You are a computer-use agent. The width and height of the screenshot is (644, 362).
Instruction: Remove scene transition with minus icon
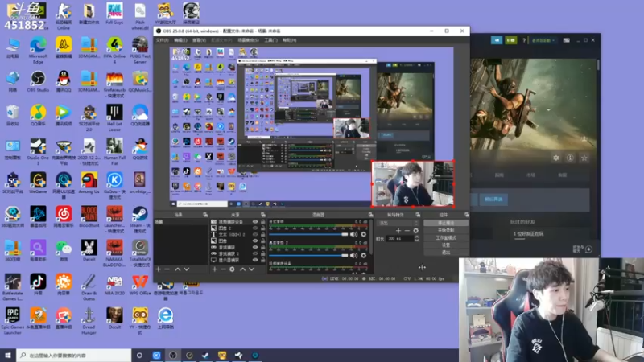(x=407, y=231)
